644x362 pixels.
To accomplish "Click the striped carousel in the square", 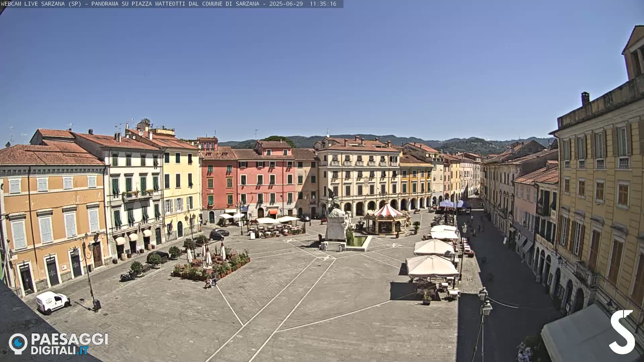I will (x=387, y=219).
